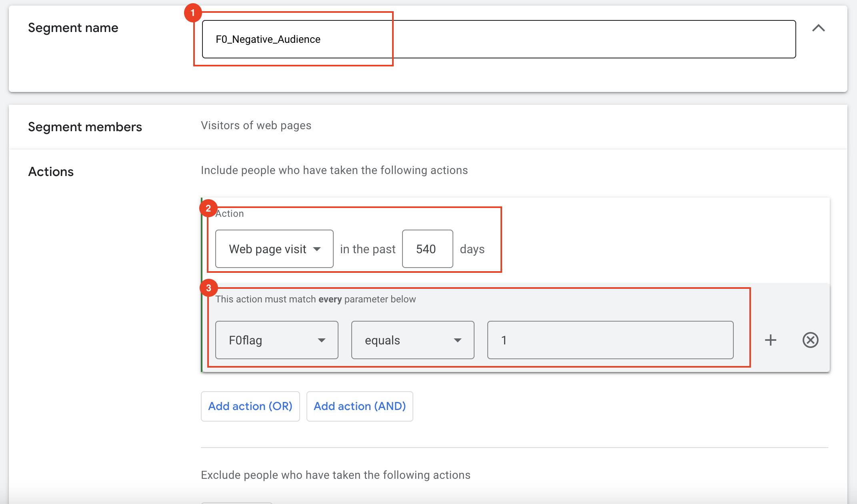Click the parameter value field containing 1
The image size is (857, 504).
(x=610, y=340)
